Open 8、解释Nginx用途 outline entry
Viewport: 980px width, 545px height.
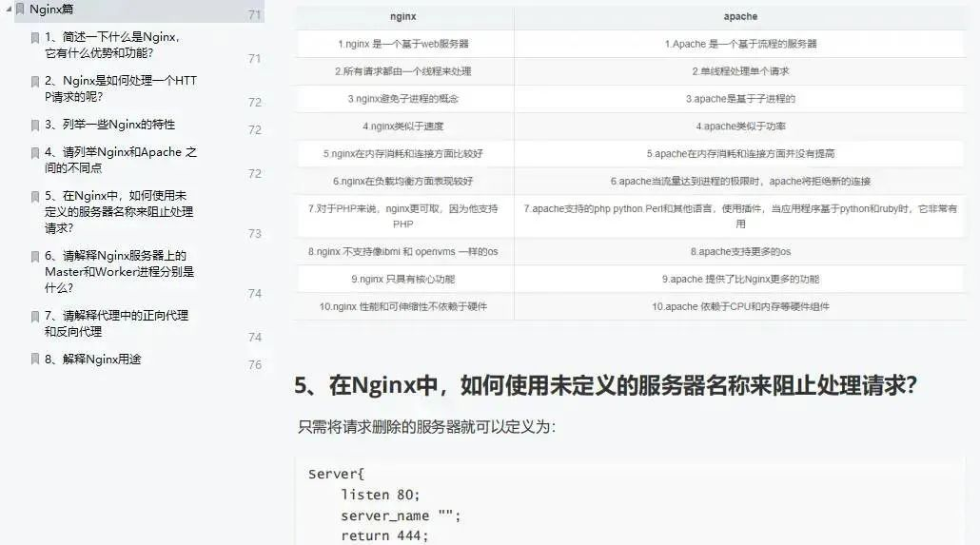click(93, 360)
